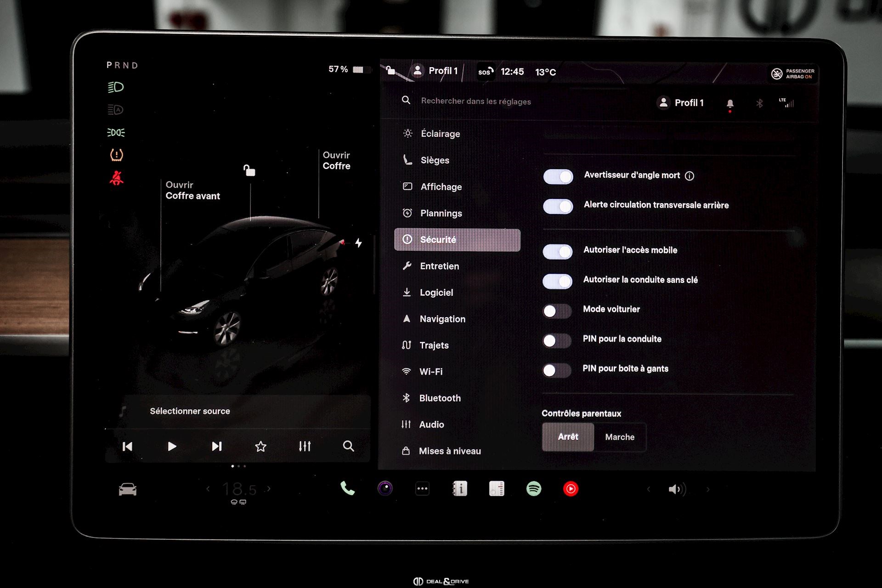The height and width of the screenshot is (588, 882).
Task: Open the phone app icon
Action: (347, 488)
